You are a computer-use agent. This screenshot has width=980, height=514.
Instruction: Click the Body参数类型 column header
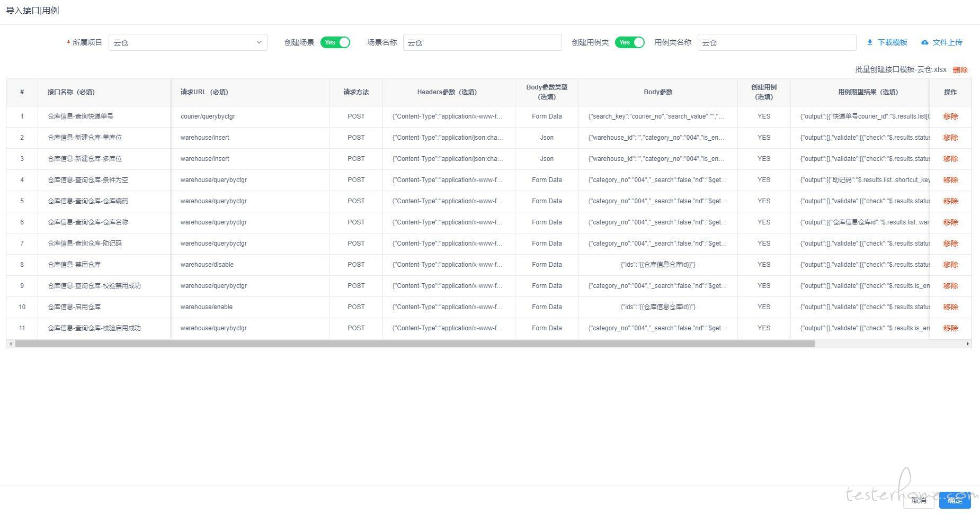[x=547, y=92]
